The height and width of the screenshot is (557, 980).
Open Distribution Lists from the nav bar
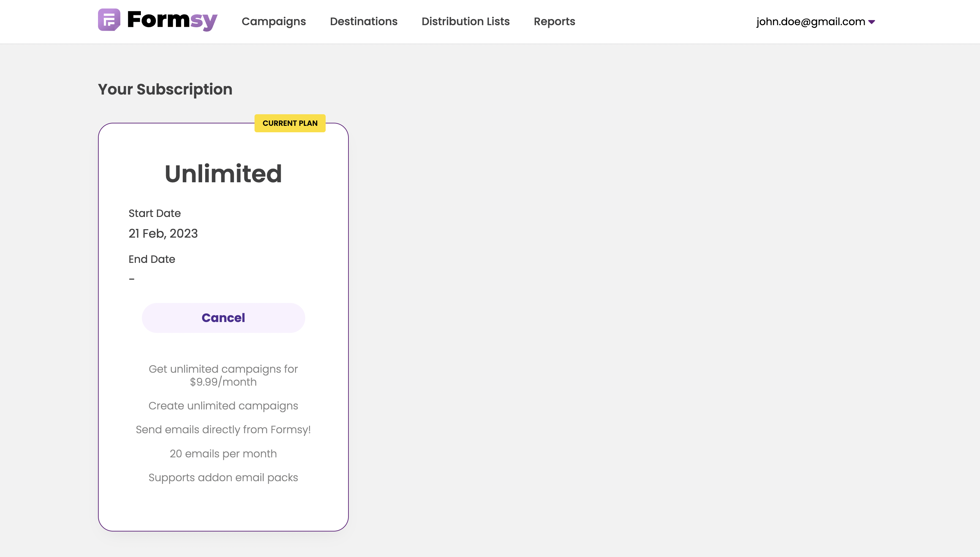pos(465,21)
